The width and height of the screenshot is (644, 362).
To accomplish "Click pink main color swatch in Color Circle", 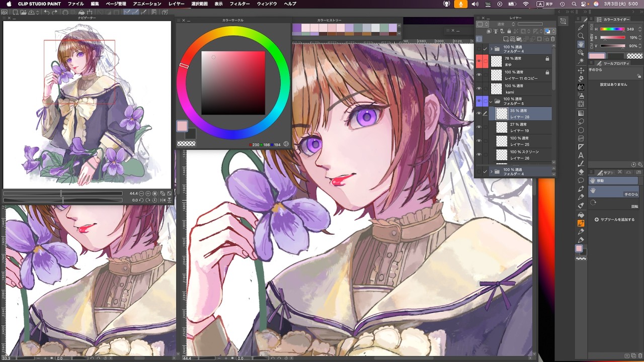I will point(182,126).
